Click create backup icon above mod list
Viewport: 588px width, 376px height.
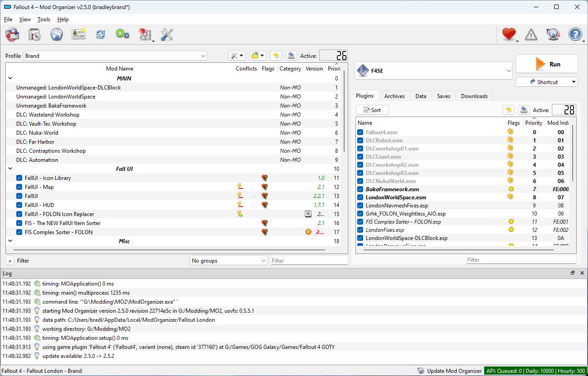pos(291,56)
